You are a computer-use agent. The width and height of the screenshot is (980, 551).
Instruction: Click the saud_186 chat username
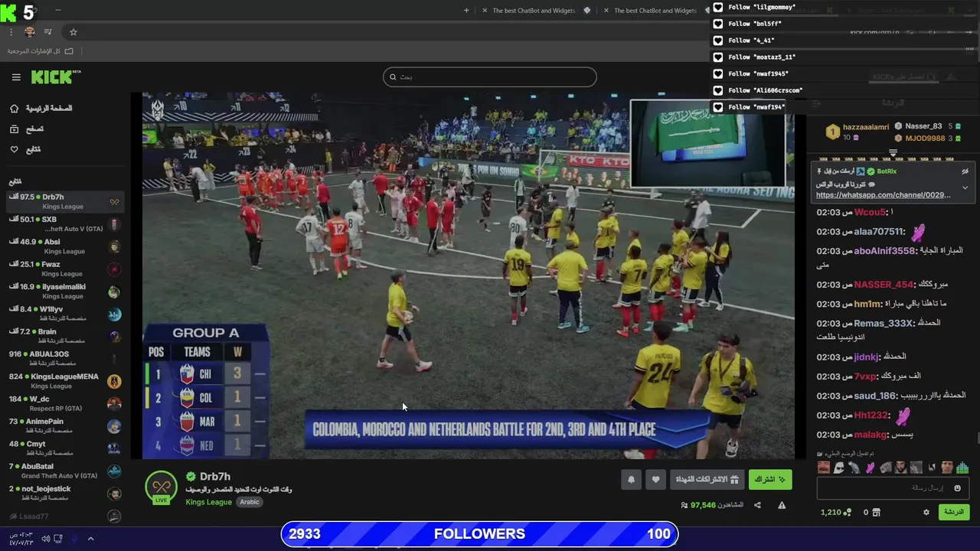[x=875, y=396]
